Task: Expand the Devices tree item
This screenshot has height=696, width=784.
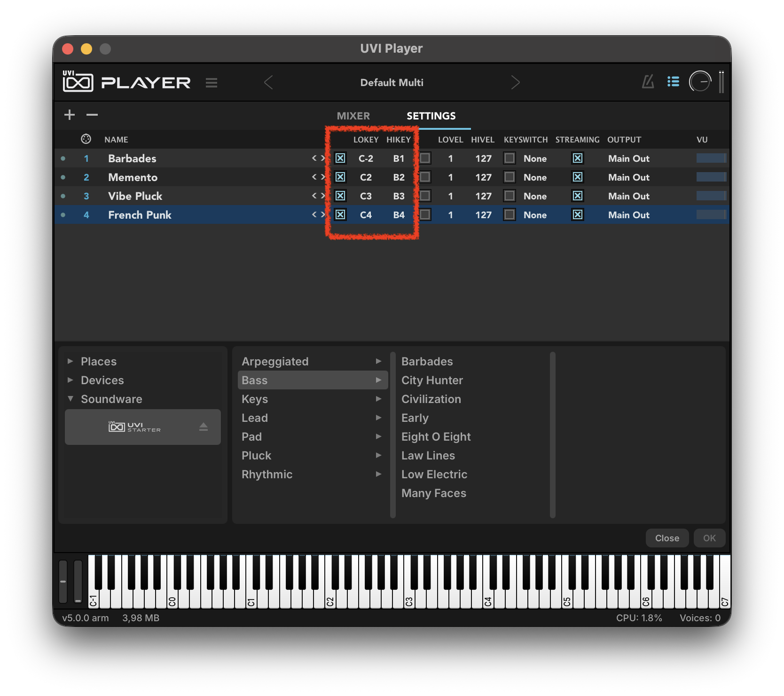Action: [x=70, y=380]
